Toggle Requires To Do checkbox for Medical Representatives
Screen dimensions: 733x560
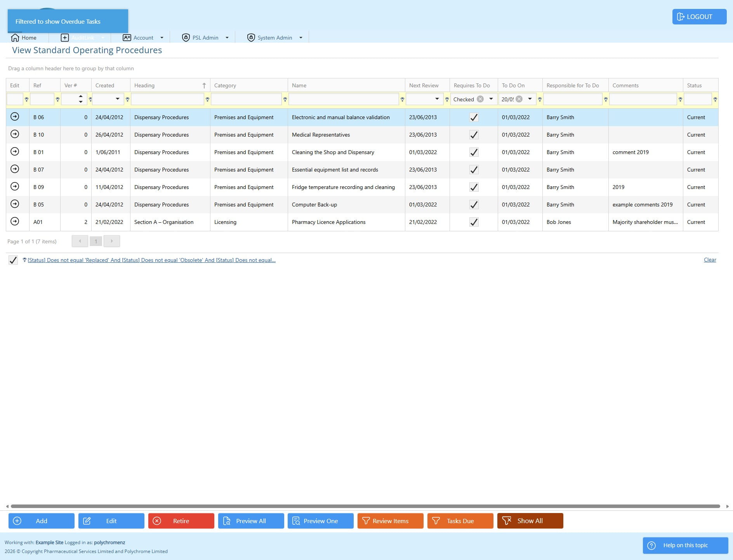(x=474, y=135)
